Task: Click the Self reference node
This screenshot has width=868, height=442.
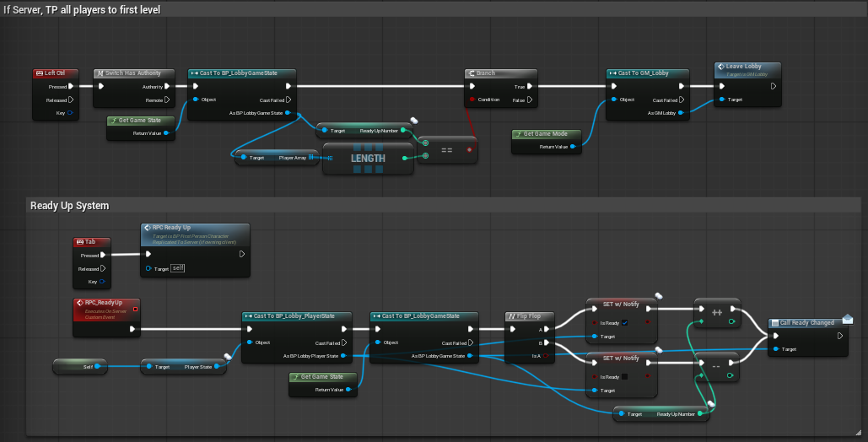Action: coord(79,367)
